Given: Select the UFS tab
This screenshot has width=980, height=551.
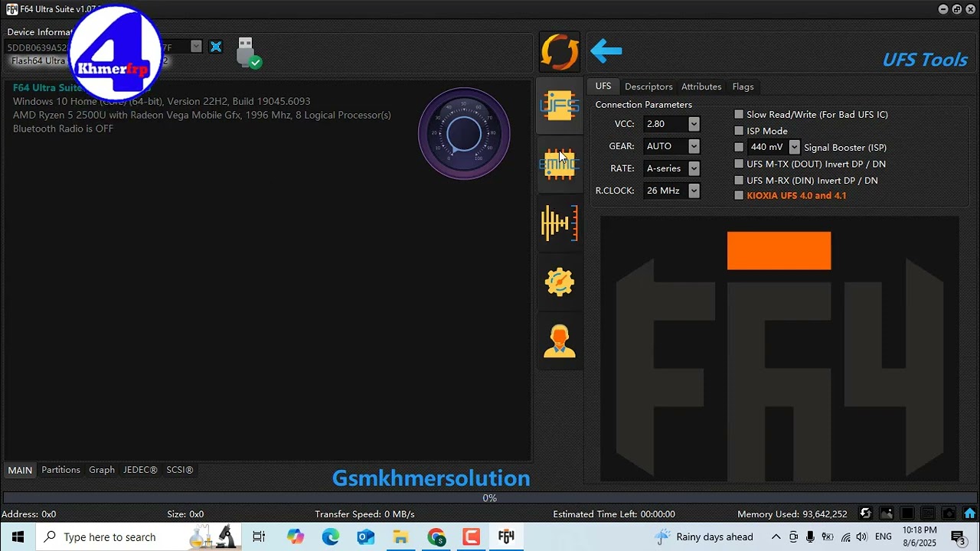Looking at the screenshot, I should point(603,86).
